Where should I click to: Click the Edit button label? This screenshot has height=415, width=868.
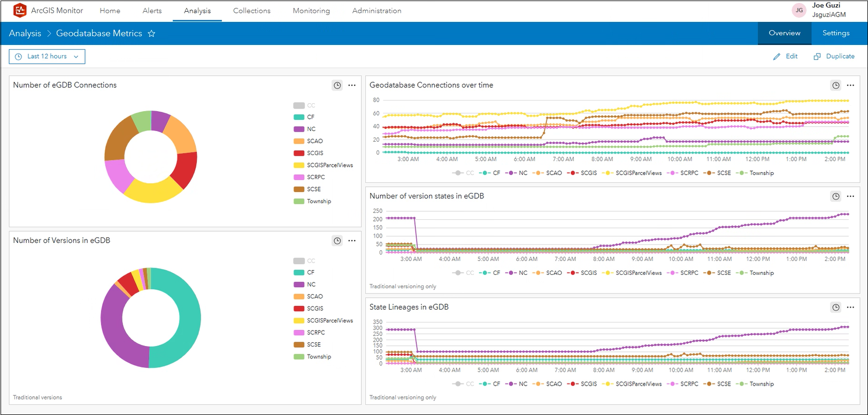click(792, 56)
